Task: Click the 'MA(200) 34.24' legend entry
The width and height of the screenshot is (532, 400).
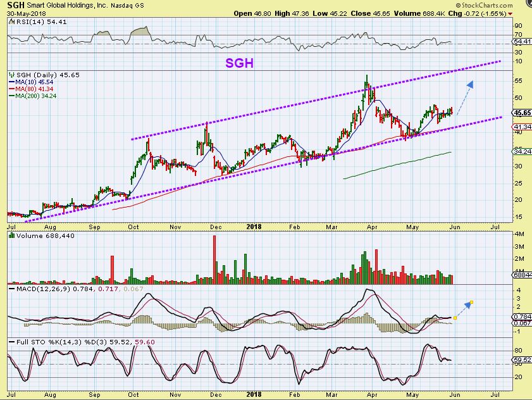Action: [36, 96]
